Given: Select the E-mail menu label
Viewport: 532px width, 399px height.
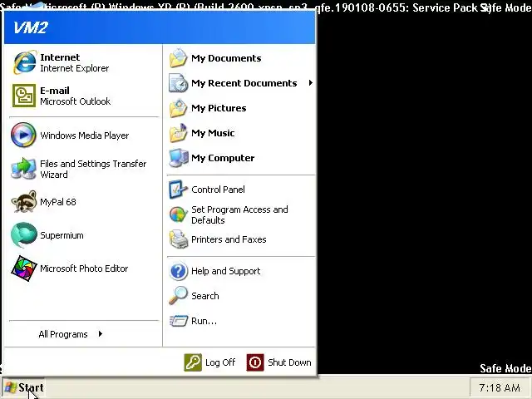Looking at the screenshot, I should pyautogui.click(x=55, y=91).
